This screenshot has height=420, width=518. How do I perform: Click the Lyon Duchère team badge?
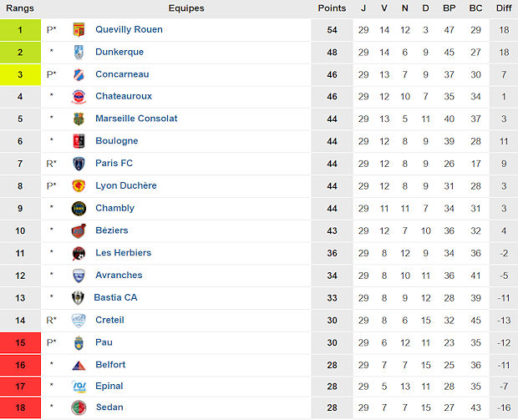(x=79, y=185)
